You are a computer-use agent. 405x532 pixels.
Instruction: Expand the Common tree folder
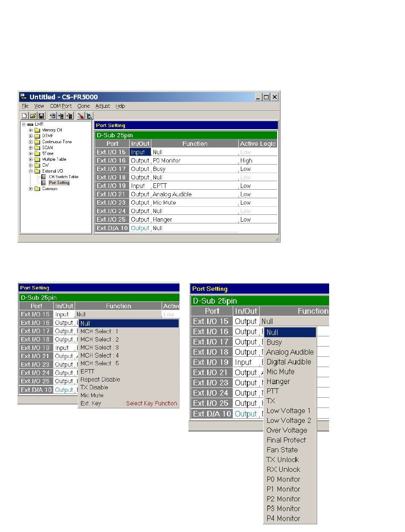click(31, 189)
